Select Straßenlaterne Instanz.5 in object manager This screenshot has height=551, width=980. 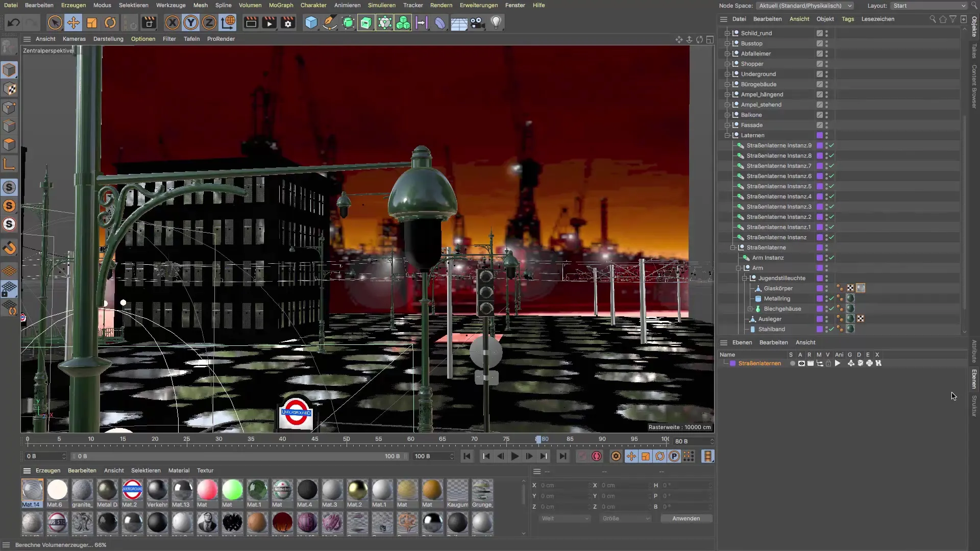point(778,186)
